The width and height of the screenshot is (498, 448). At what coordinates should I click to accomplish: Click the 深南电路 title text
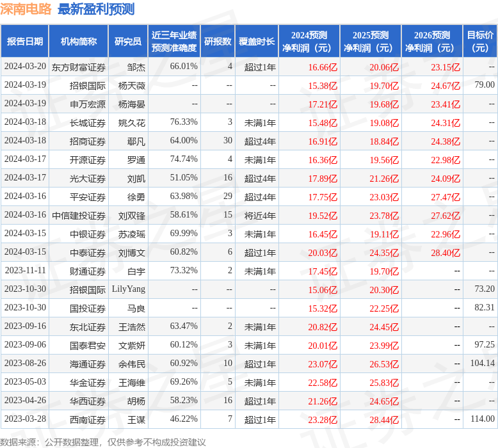[26, 9]
